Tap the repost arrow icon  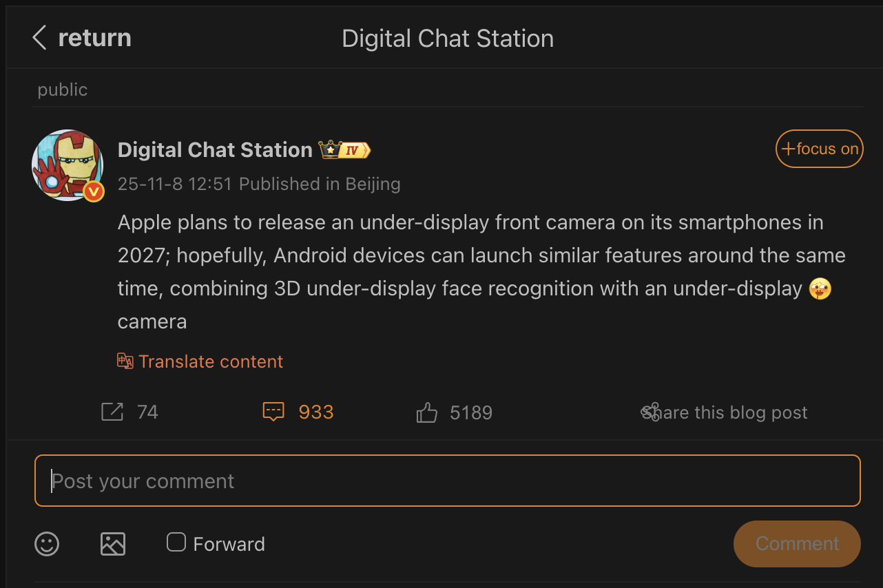(112, 411)
